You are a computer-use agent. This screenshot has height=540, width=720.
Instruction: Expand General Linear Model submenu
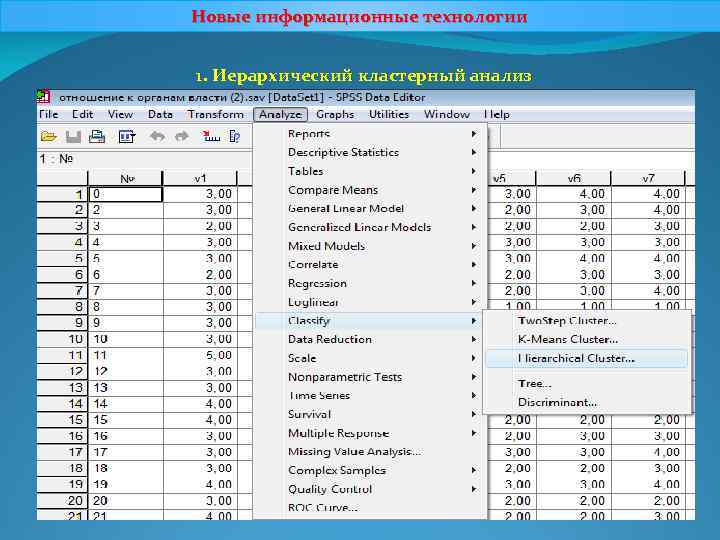[370, 208]
